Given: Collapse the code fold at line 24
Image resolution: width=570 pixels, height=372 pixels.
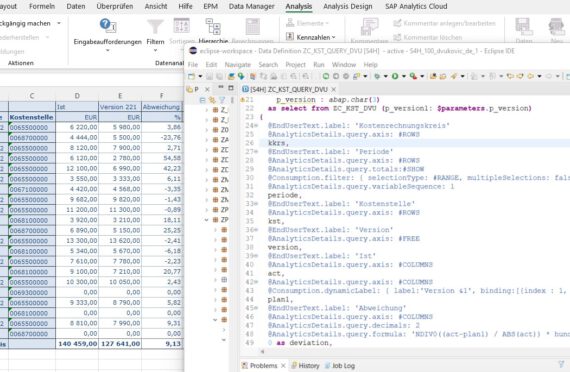Looking at the screenshot, I should (x=256, y=126).
